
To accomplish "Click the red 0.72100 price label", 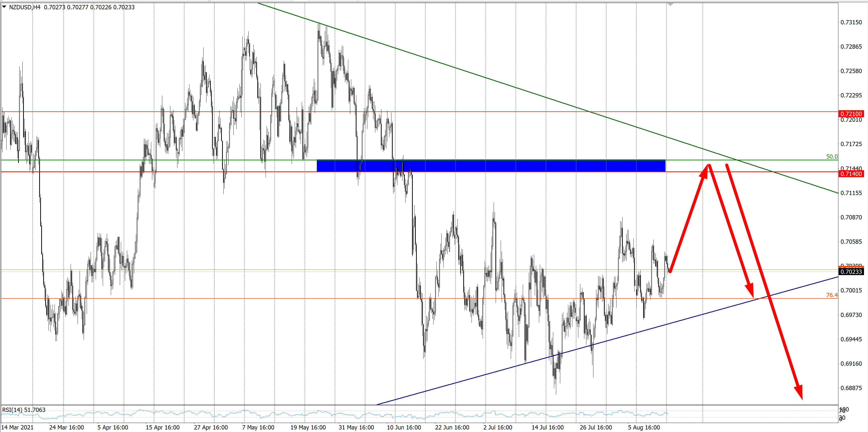I will [x=851, y=114].
